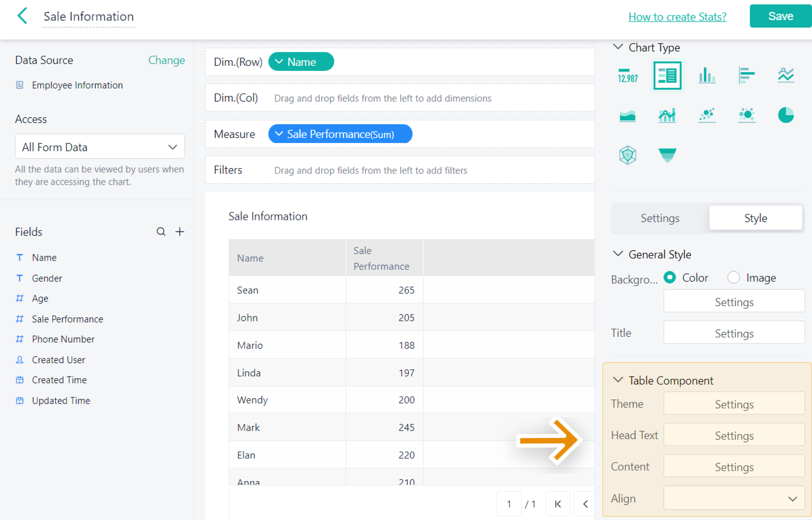This screenshot has height=520, width=812.
Task: Choose the funnel chart type
Action: click(667, 155)
